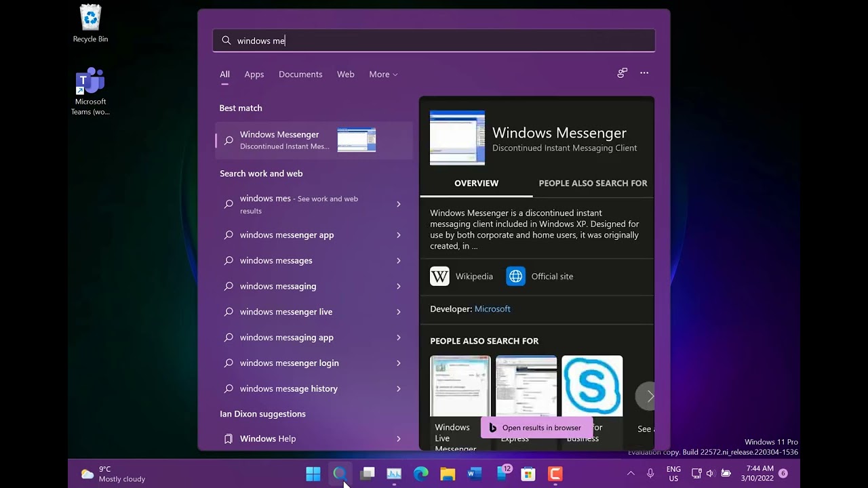Viewport: 868px width, 488px height.
Task: Open File Explorer from taskbar
Action: [448, 474]
